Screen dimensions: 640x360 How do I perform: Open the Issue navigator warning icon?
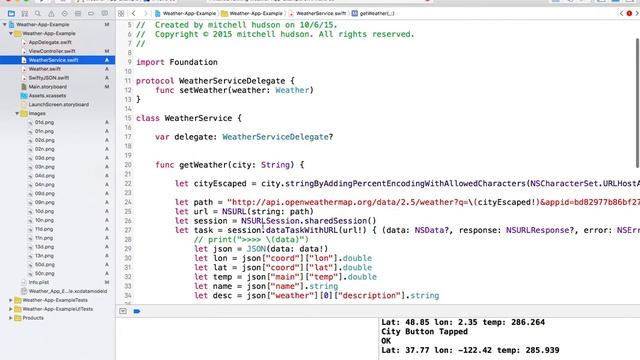point(51,13)
